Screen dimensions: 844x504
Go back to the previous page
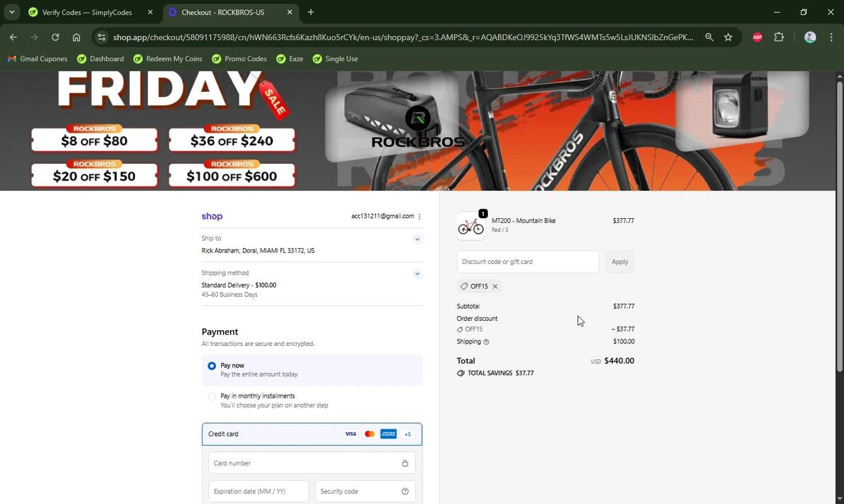13,37
